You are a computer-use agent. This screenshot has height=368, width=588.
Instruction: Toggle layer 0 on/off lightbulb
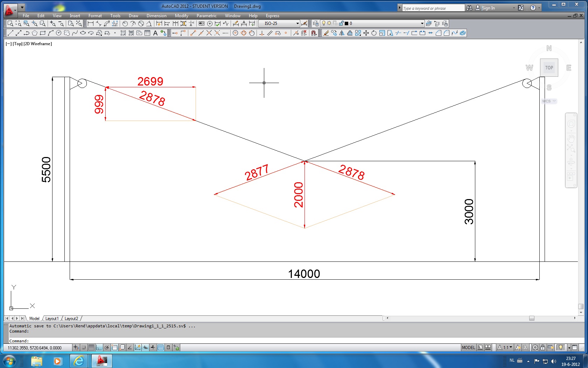tap(324, 23)
